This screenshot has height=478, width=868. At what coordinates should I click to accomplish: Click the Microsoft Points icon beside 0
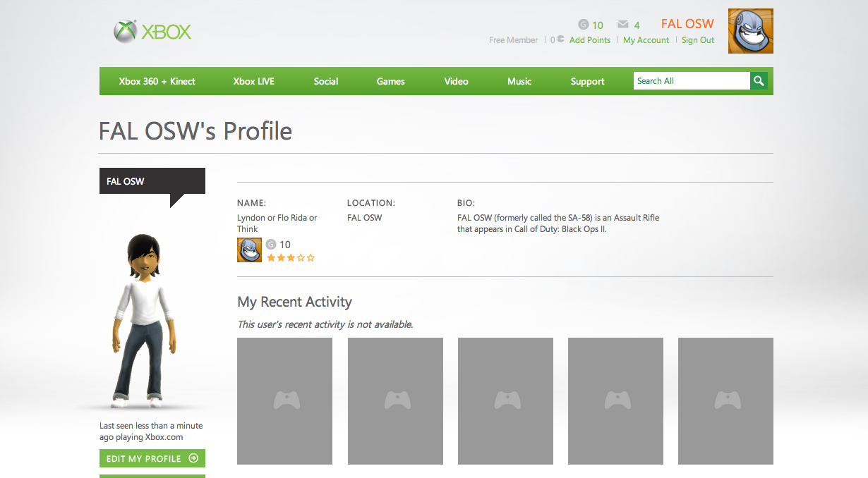[561, 40]
